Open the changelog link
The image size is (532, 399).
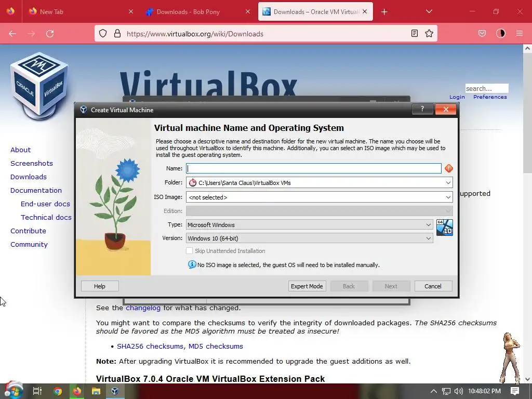coord(143,308)
